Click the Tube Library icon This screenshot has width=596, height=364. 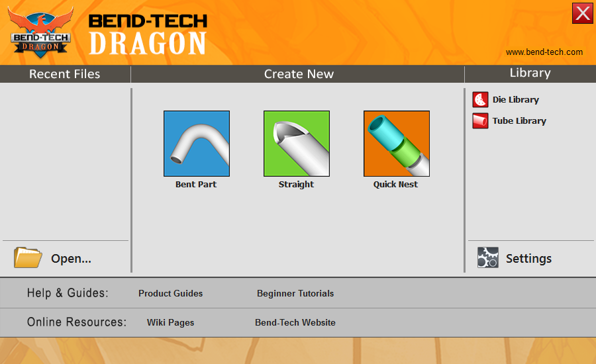coord(480,121)
